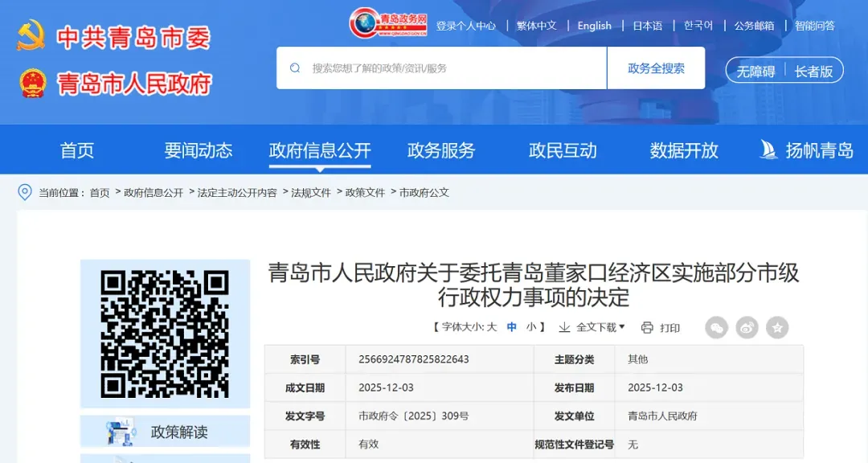This screenshot has width=868, height=463.
Task: Open the 政府信息公开 nav tab
Action: click(x=320, y=150)
